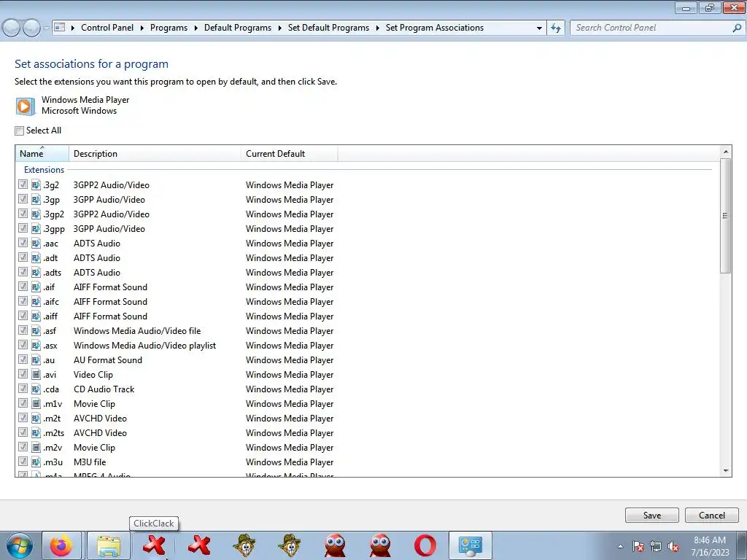
Task: Click the Back navigation button
Action: click(12, 28)
